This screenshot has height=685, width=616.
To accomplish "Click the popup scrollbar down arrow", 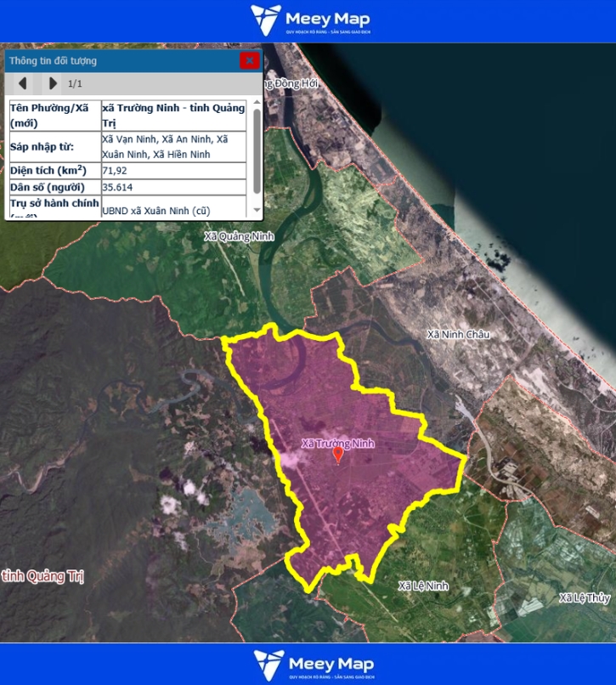I will (257, 209).
